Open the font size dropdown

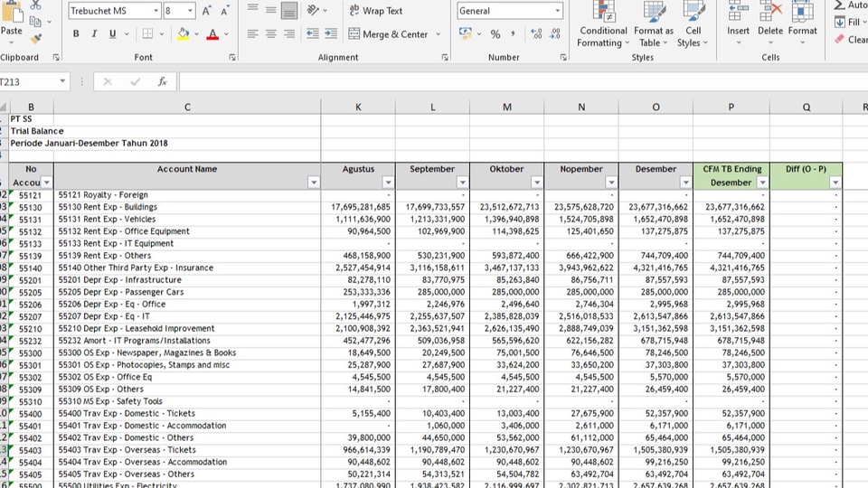point(190,11)
